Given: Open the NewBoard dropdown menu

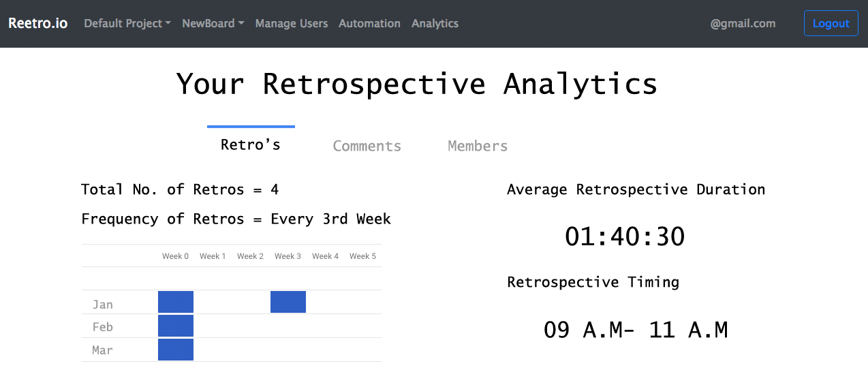Looking at the screenshot, I should pyautogui.click(x=213, y=23).
